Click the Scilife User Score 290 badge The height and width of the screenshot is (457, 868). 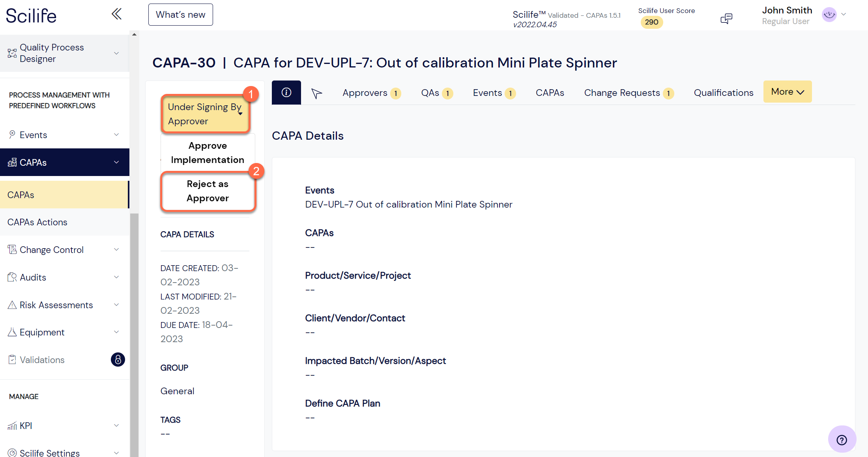(651, 22)
